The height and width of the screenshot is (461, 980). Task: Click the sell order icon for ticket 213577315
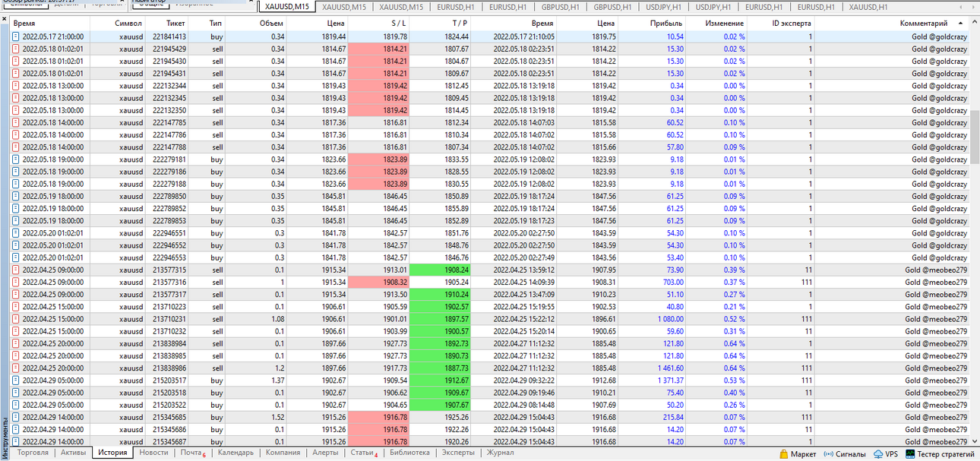pyautogui.click(x=16, y=270)
